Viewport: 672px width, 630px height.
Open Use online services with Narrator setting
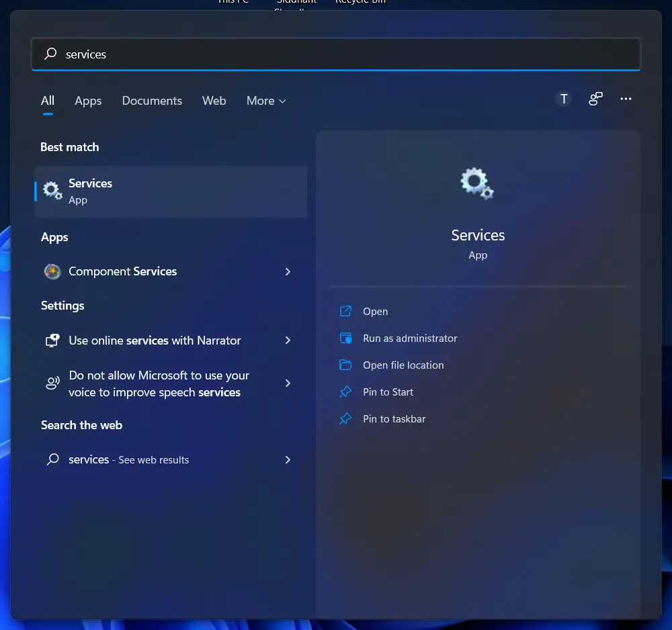point(171,341)
